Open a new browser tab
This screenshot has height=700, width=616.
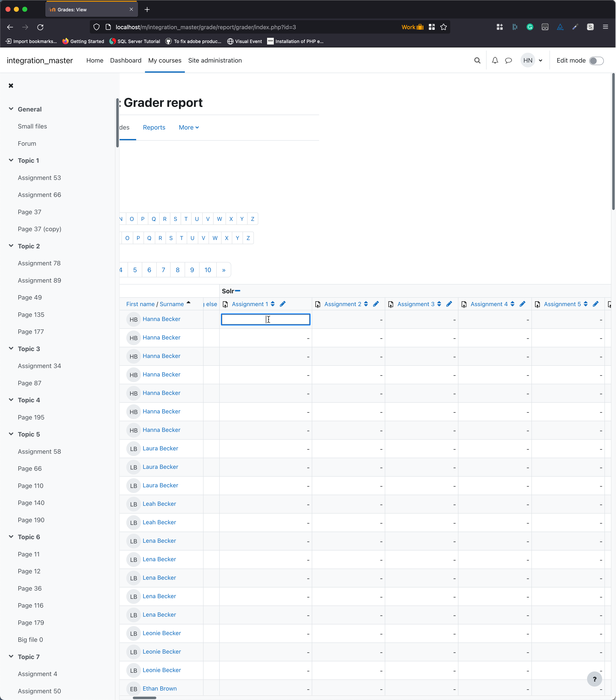(x=147, y=10)
